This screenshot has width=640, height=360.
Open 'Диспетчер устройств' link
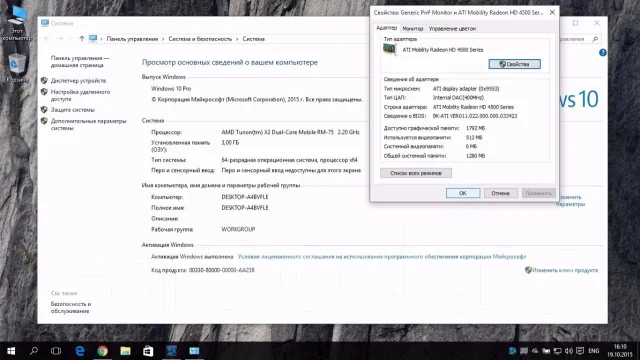coord(78,81)
